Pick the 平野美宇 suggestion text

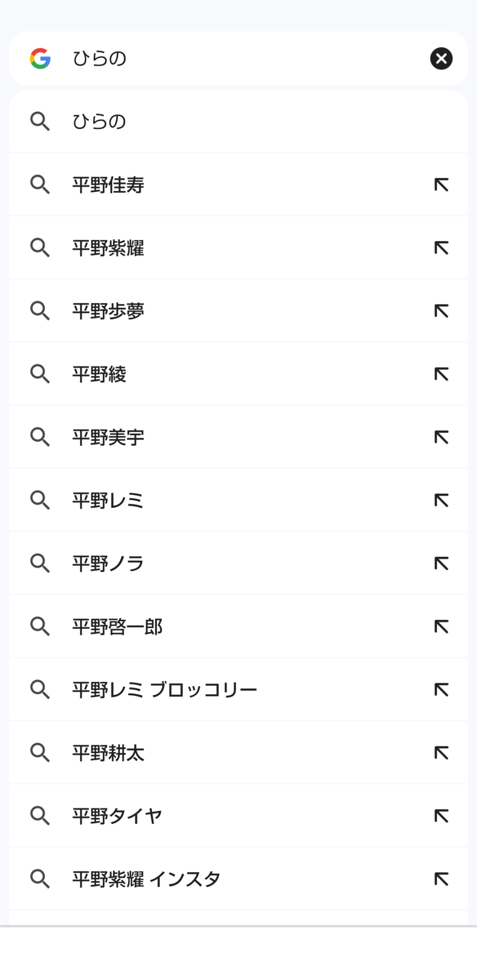coord(108,437)
